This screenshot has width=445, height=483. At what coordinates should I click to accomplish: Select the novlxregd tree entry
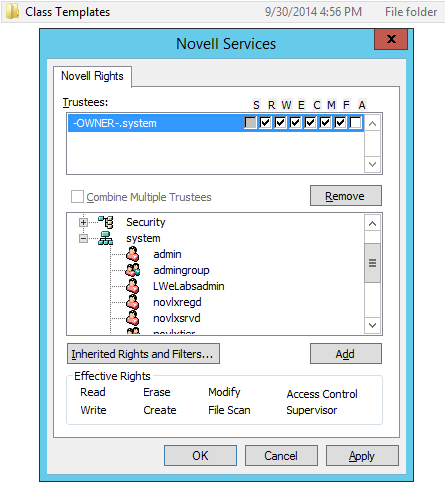point(177,302)
